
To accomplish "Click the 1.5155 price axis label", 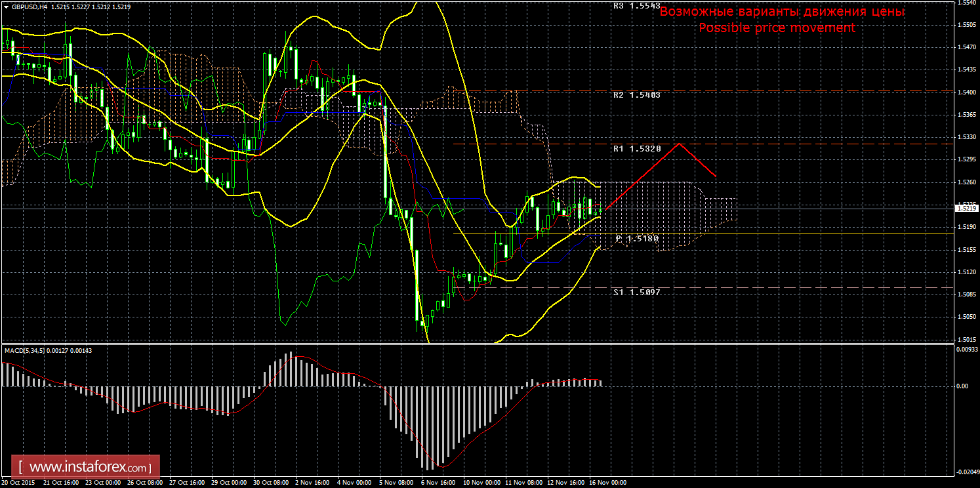I will 967,250.
